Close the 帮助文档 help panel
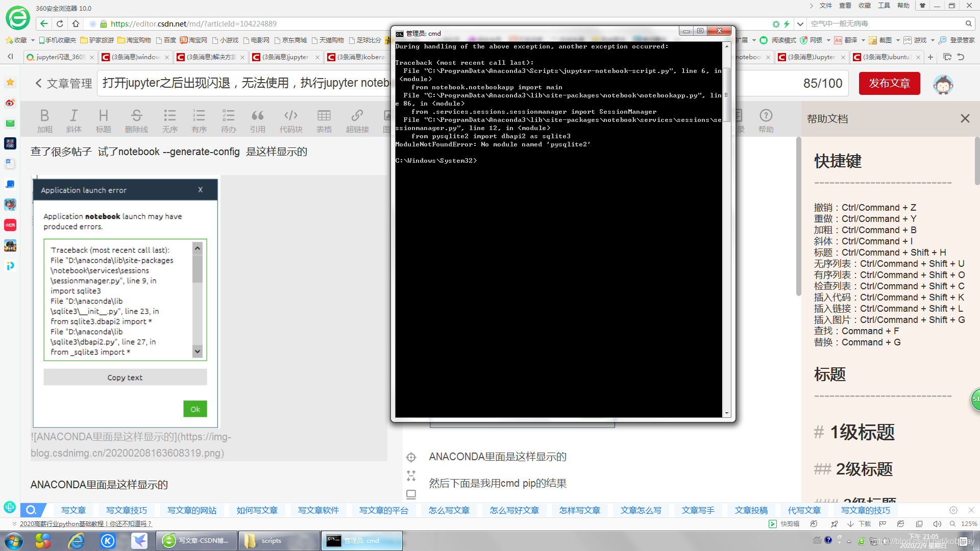Image resolution: width=980 pixels, height=551 pixels. tap(965, 118)
